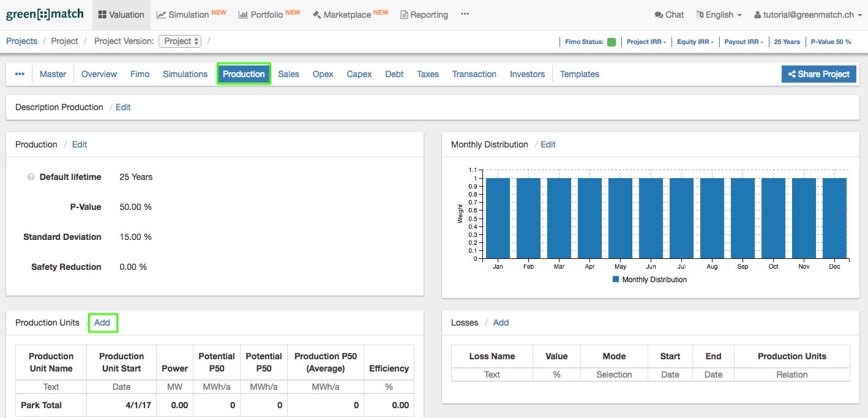Viewport: 868px width, 418px height.
Task: Click the green Fimo Status indicator
Action: click(611, 42)
